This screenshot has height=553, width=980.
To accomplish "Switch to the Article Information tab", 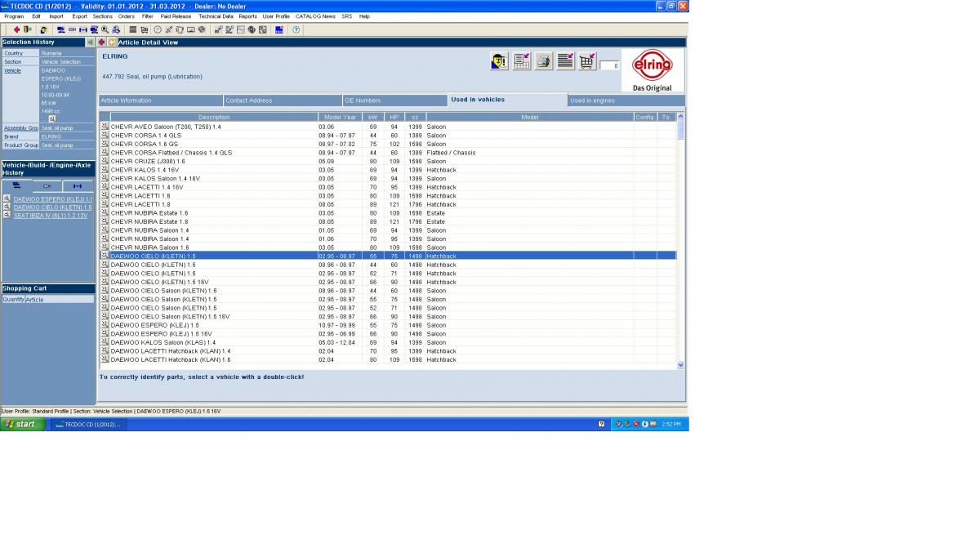I will [160, 100].
